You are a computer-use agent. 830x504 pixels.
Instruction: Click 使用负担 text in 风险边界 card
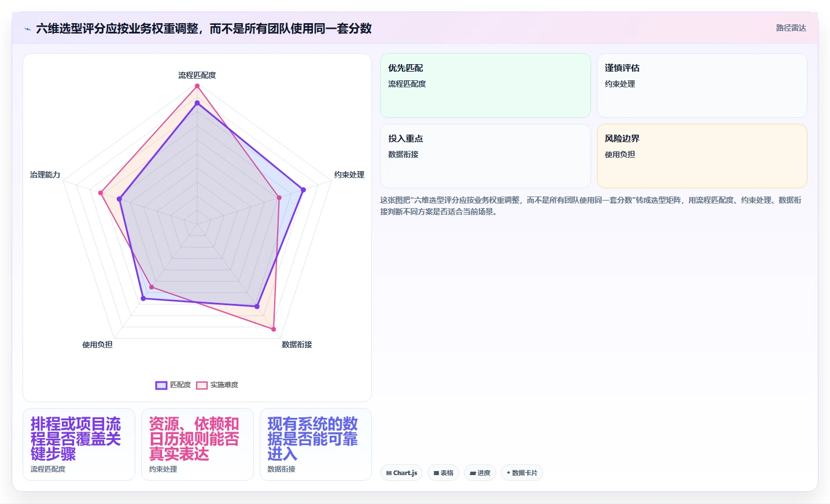tap(620, 154)
